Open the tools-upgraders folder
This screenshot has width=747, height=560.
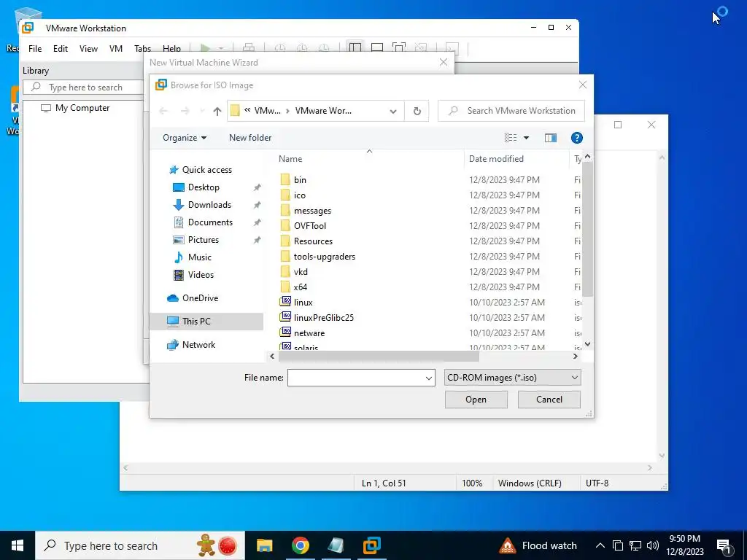[324, 256]
